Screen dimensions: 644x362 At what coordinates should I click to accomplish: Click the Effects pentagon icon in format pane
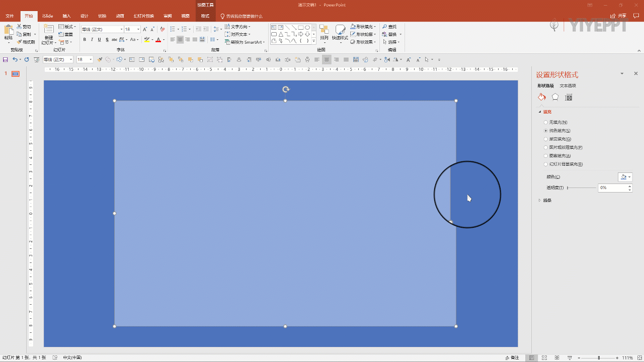(555, 97)
